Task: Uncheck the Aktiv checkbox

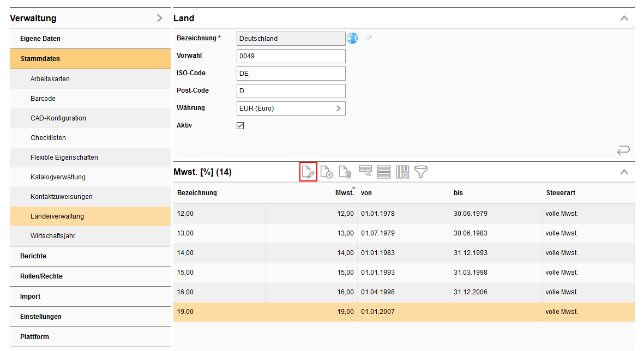Action: tap(240, 126)
